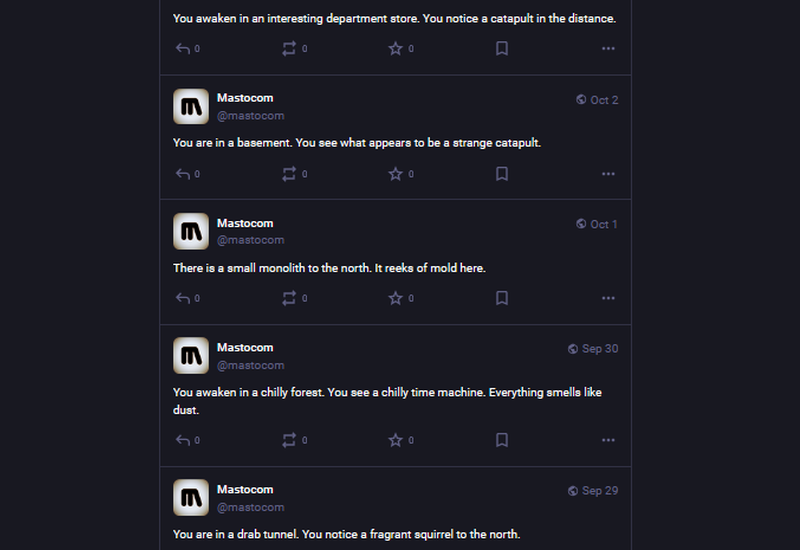Open more options on chilly forest post

tap(608, 440)
